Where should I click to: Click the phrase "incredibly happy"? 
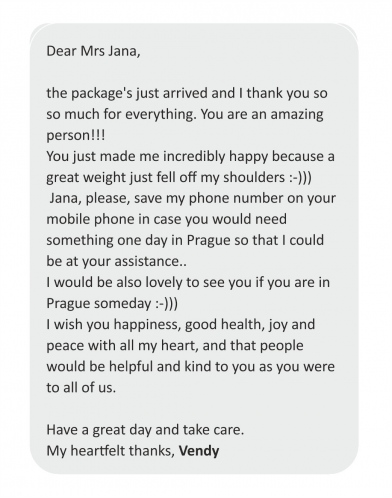(x=215, y=156)
